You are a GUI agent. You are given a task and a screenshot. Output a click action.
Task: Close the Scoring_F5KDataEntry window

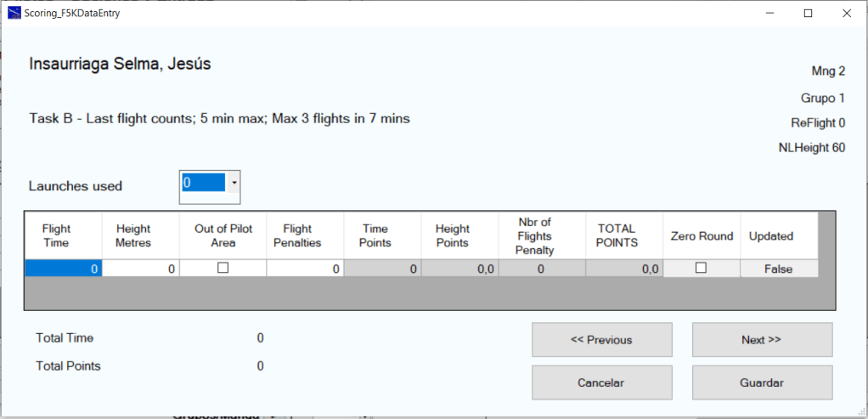(x=847, y=13)
